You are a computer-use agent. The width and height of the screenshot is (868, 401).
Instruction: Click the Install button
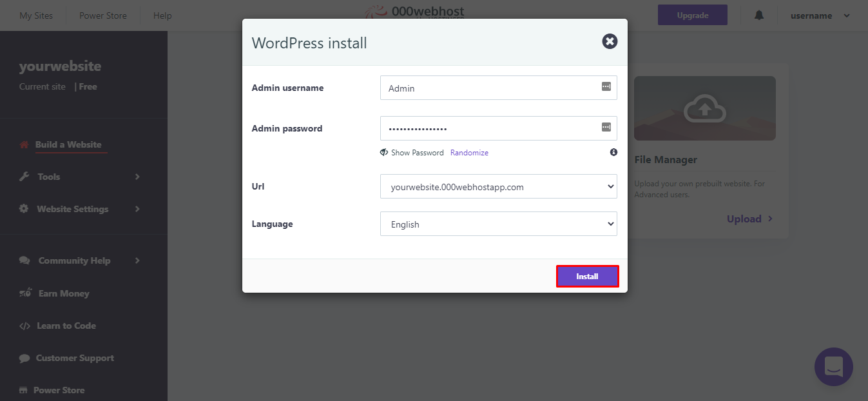(587, 276)
